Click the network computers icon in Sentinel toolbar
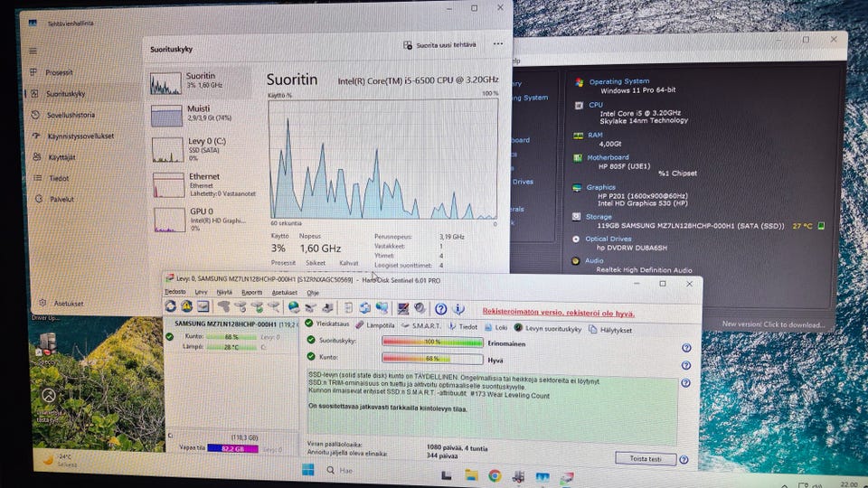 (382, 307)
